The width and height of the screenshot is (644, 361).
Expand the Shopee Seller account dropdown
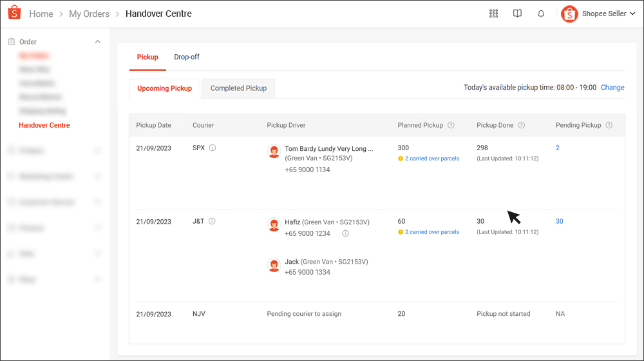click(x=632, y=14)
